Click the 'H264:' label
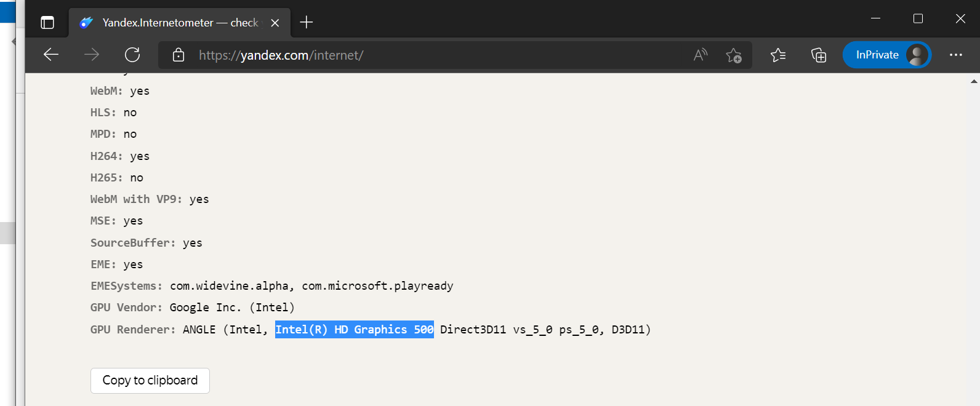This screenshot has height=406, width=980. coord(106,156)
